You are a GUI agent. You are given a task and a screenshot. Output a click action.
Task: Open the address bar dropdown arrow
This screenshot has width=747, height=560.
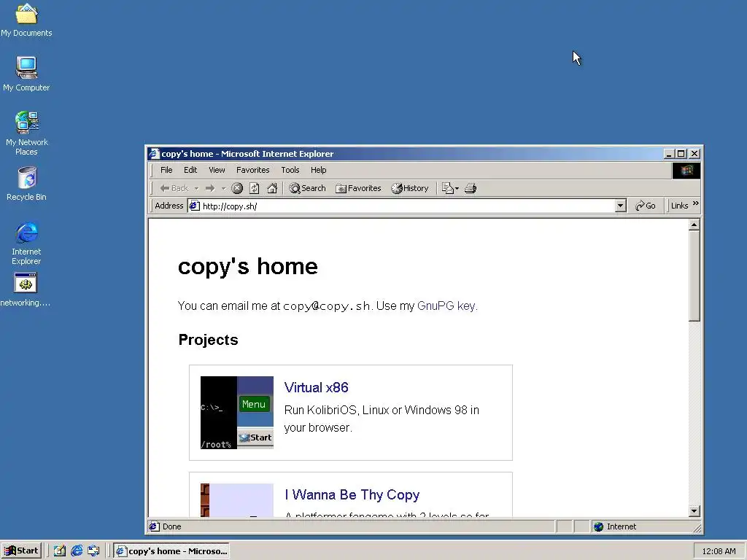620,206
